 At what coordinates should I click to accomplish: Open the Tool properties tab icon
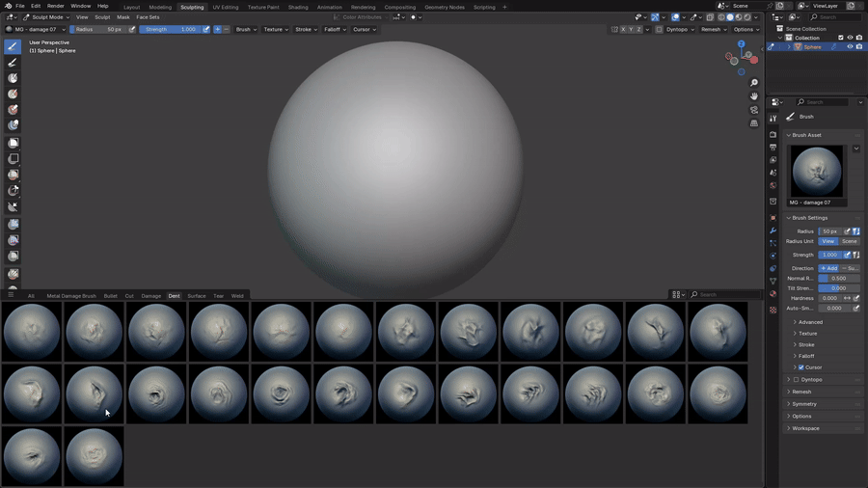pyautogui.click(x=773, y=119)
